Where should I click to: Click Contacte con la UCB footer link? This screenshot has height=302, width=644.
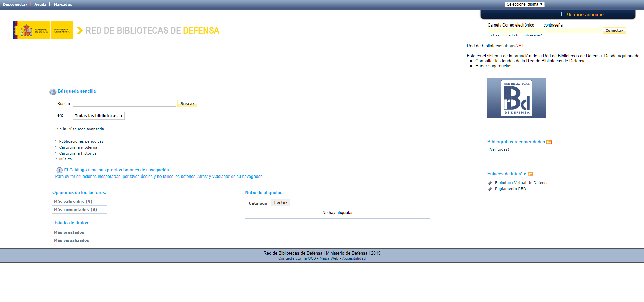[297, 258]
